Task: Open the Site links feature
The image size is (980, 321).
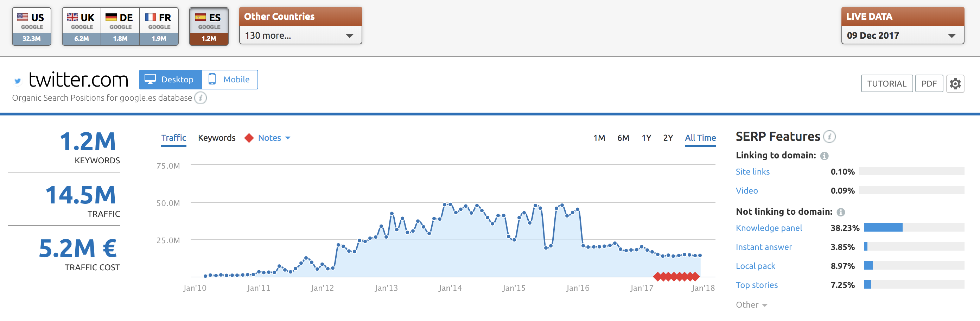Action: coord(752,172)
